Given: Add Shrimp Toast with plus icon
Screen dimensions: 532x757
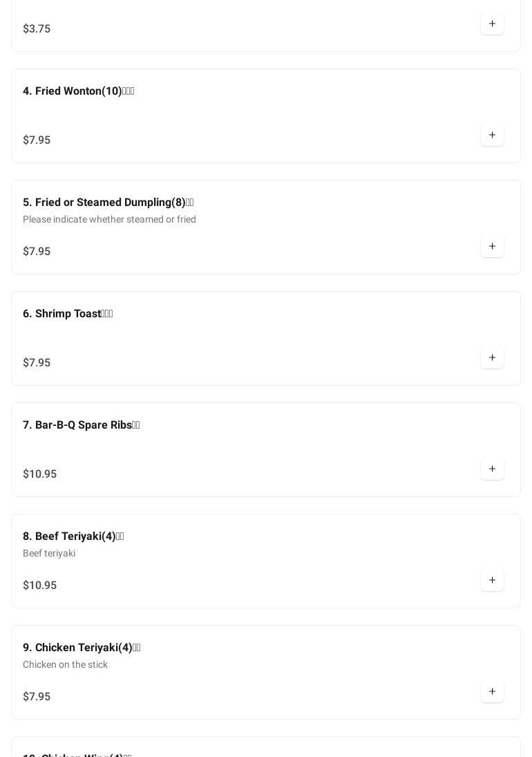Looking at the screenshot, I should point(492,358).
